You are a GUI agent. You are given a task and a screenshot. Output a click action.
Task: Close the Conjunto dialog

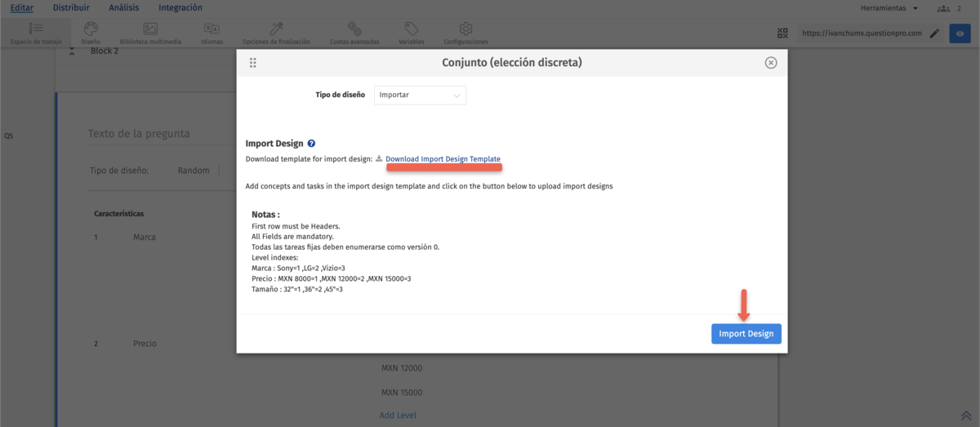pos(771,63)
